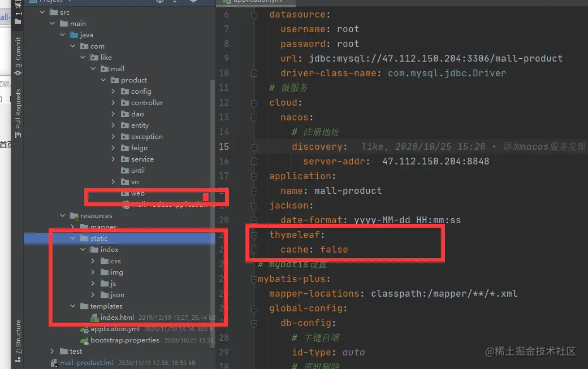The width and height of the screenshot is (588, 369).
Task: Expand the vo package chevron
Action: tap(113, 182)
